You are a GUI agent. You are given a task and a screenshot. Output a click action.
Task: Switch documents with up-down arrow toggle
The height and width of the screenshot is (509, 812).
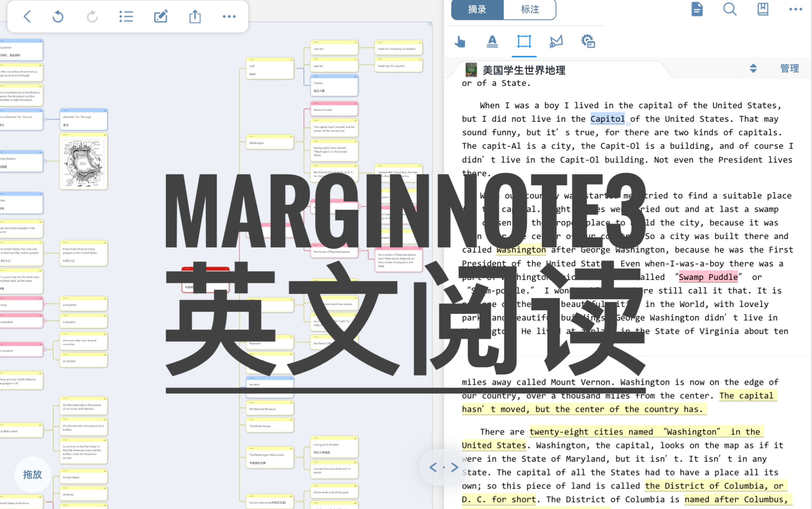pyautogui.click(x=753, y=68)
